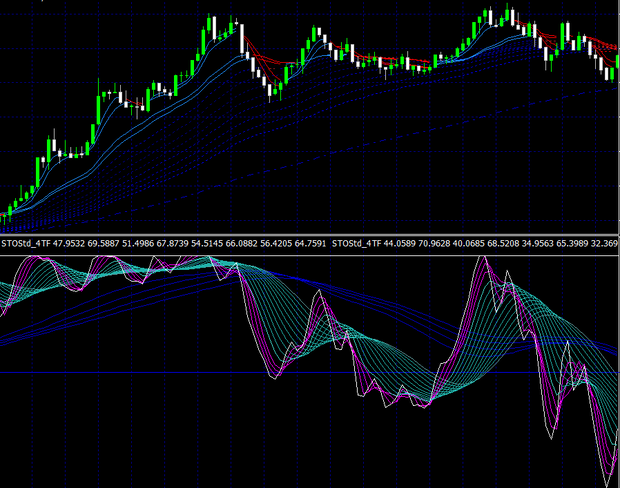The width and height of the screenshot is (620, 488).
Task: Click the 64.7591 stochastic value
Action: point(310,243)
